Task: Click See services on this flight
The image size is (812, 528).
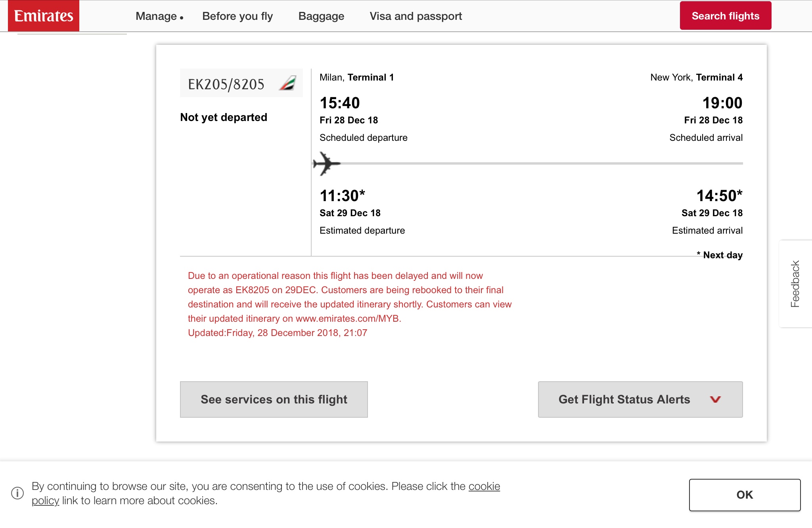Action: (274, 399)
